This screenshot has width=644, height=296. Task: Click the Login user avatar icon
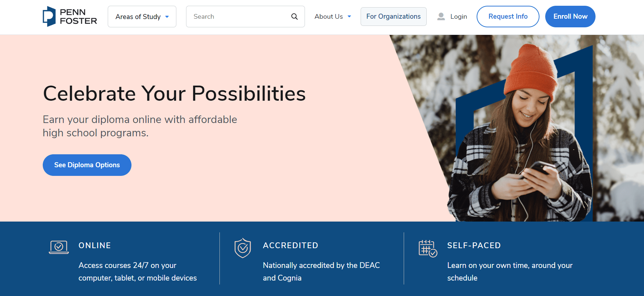(441, 17)
